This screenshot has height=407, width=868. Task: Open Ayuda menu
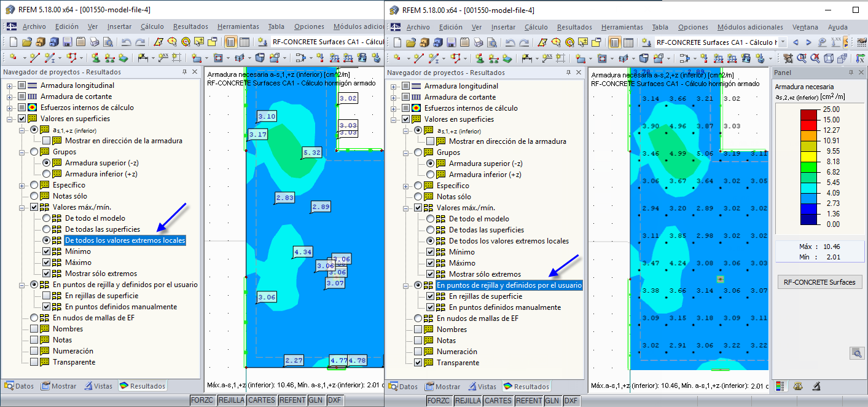coord(838,27)
